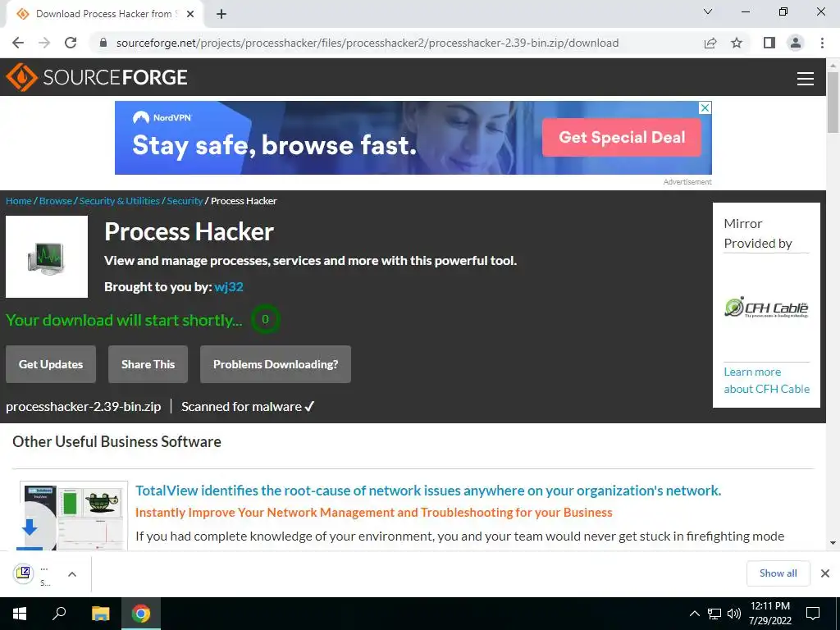Show hidden system tray icons
The image size is (840, 630).
click(x=694, y=614)
